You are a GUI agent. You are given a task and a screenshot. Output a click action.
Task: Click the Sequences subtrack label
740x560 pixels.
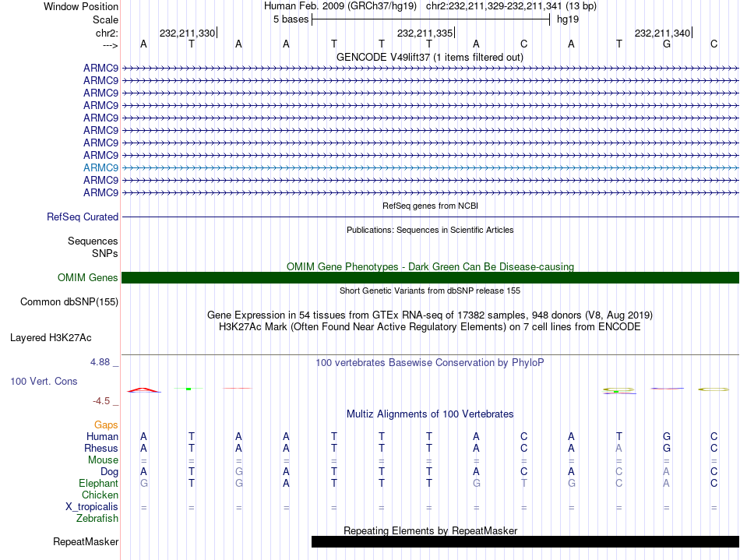[x=93, y=241]
